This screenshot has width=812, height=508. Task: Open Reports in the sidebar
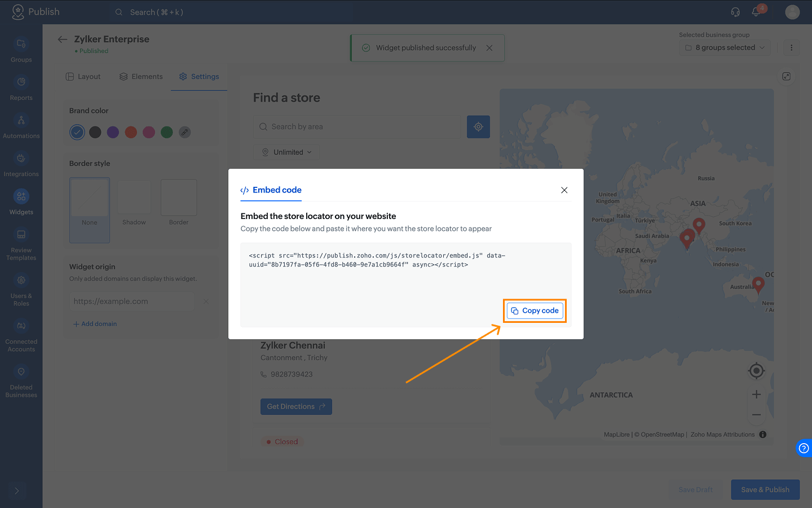21,89
